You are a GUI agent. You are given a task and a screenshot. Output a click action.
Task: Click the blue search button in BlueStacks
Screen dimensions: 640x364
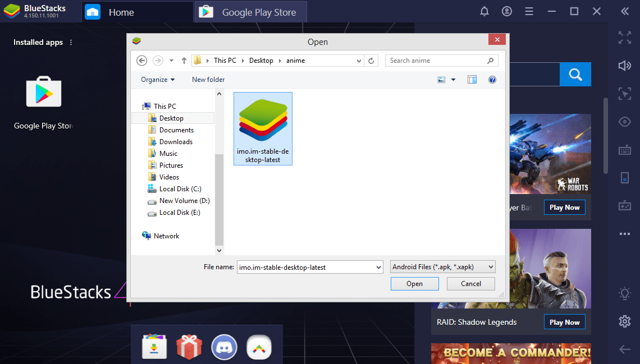575,74
